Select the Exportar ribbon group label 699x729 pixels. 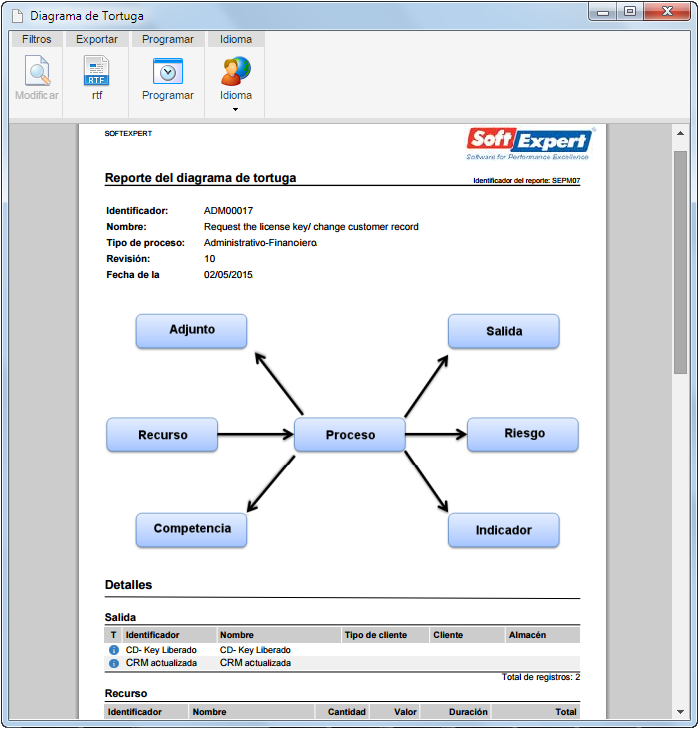pyautogui.click(x=97, y=40)
